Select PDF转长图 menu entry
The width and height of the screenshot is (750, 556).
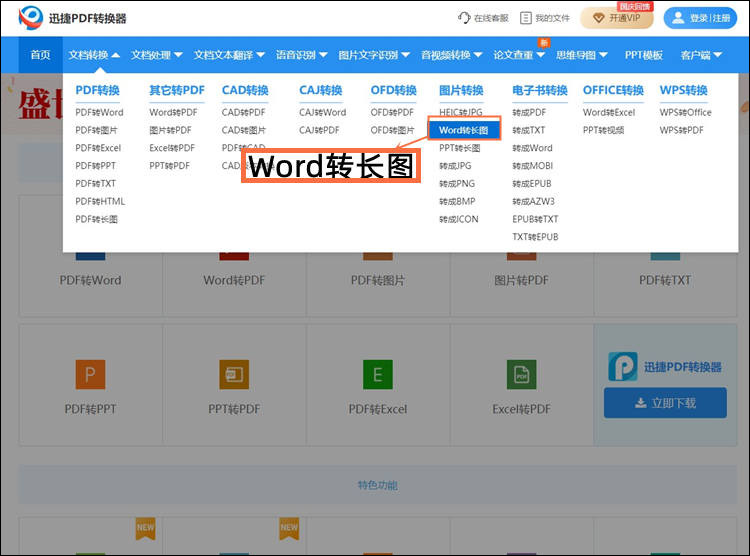96,219
